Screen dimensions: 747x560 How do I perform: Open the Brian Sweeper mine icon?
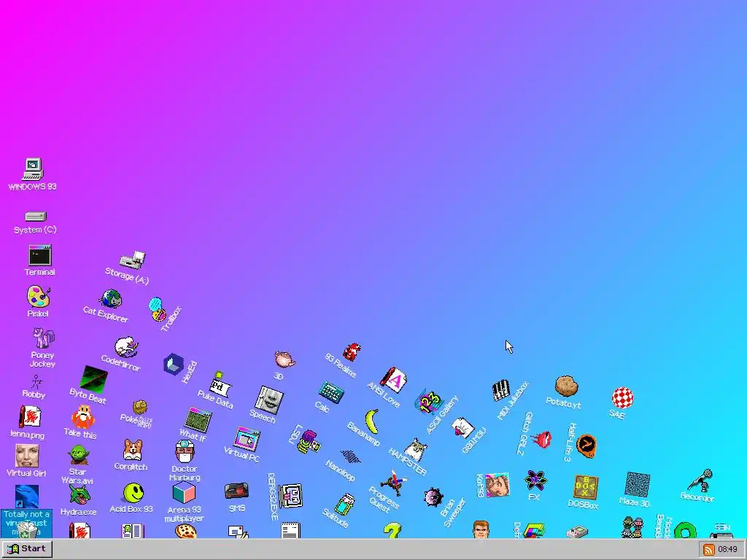(x=433, y=497)
